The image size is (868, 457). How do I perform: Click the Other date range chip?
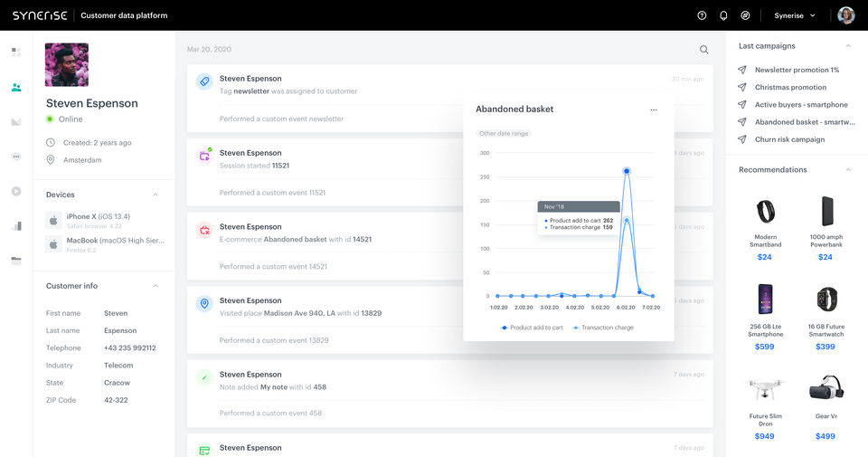pos(504,134)
